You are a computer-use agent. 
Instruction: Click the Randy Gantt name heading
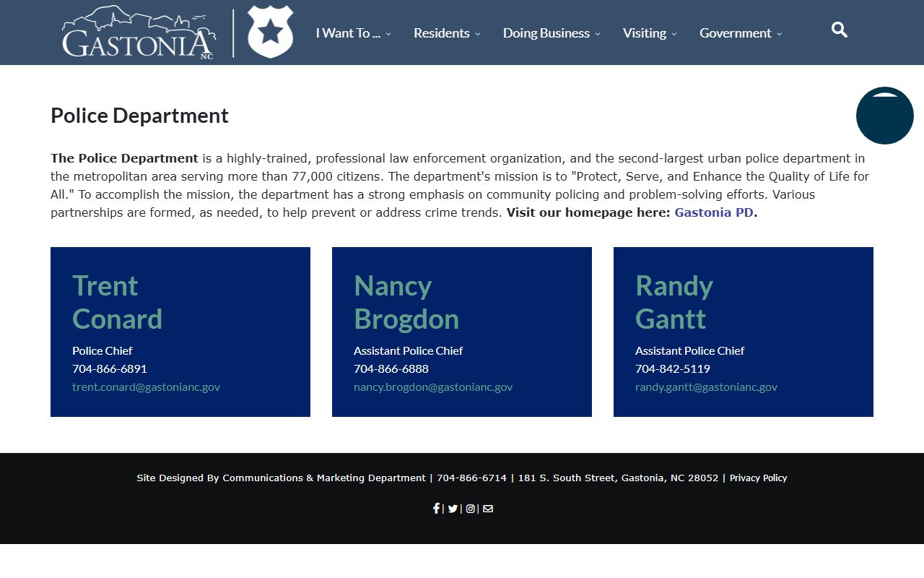click(674, 302)
